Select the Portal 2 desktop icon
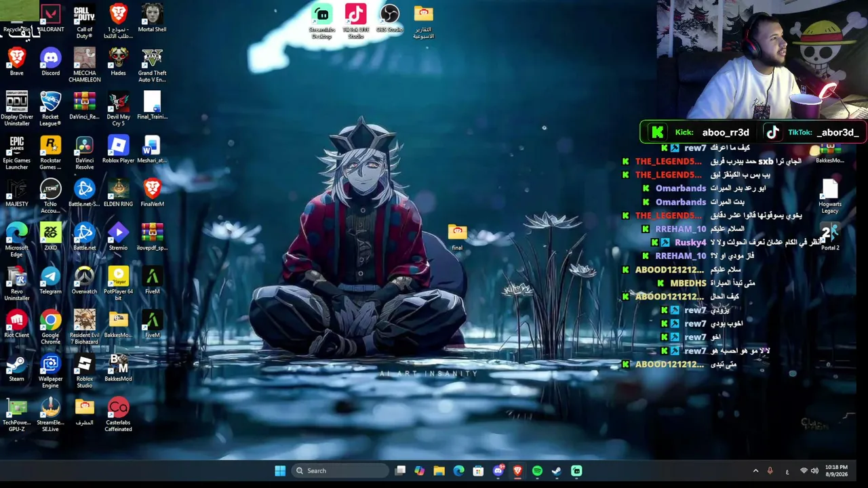Viewport: 868px width, 488px height. pos(830,237)
